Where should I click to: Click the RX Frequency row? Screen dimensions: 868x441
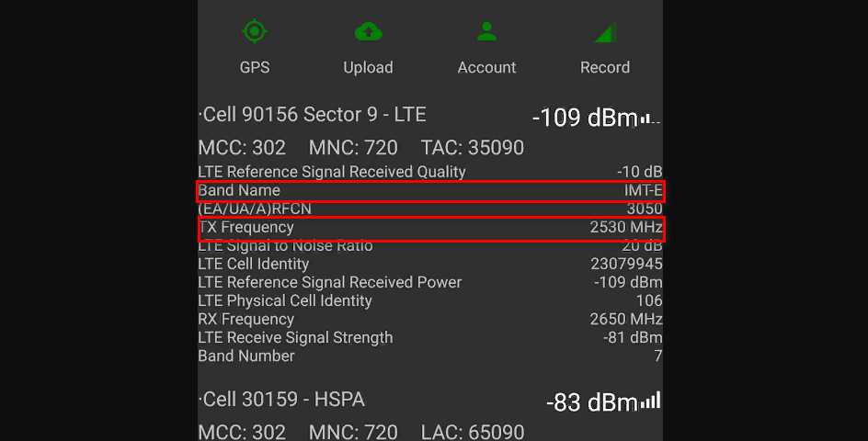coord(429,320)
